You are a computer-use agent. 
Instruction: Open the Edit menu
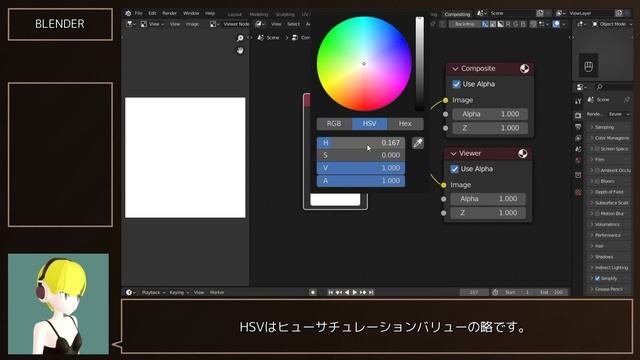click(x=152, y=13)
